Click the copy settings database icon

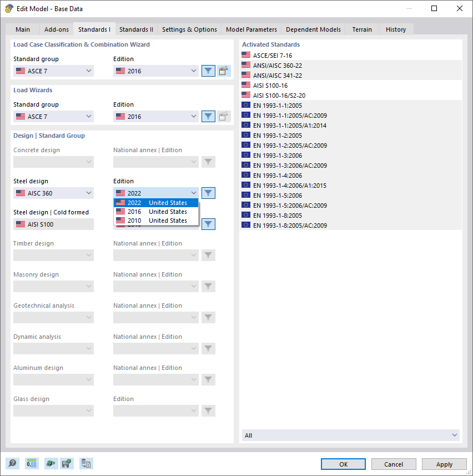[x=86, y=464]
